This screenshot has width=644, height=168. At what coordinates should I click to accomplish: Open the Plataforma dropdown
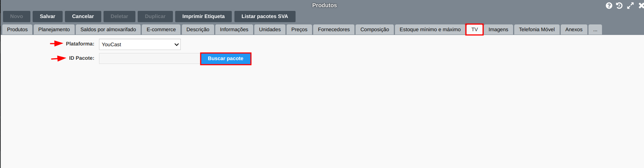(140, 44)
